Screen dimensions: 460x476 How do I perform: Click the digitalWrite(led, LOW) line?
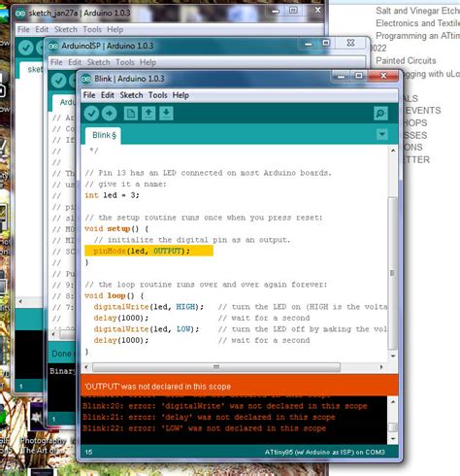pyautogui.click(x=147, y=329)
